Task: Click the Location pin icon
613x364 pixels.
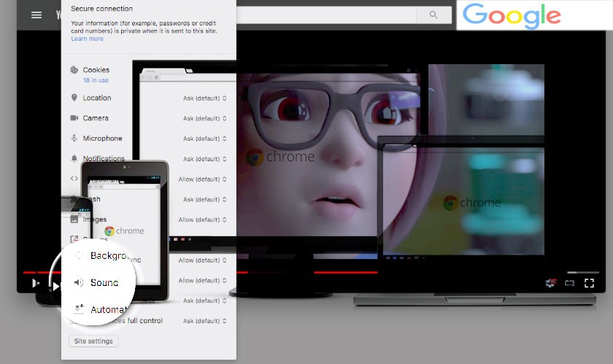Action: (74, 98)
